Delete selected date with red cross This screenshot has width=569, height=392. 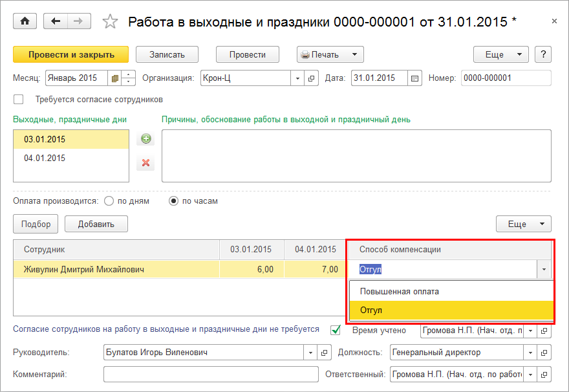tap(145, 163)
